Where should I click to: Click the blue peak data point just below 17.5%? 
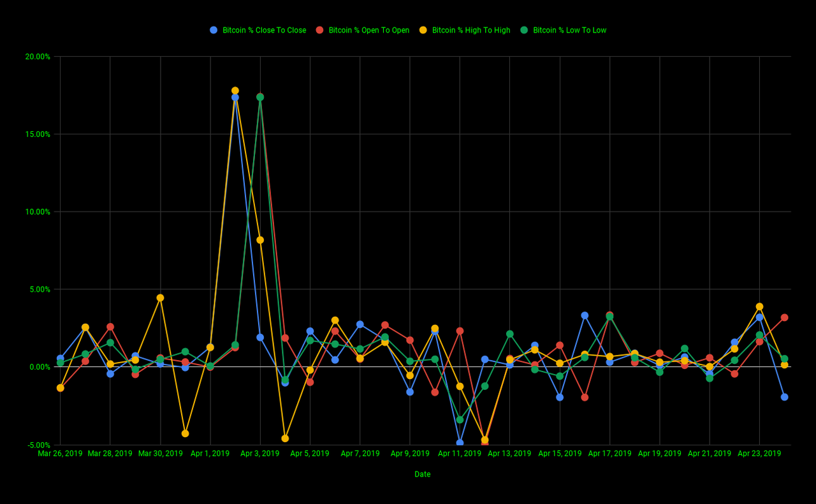235,97
